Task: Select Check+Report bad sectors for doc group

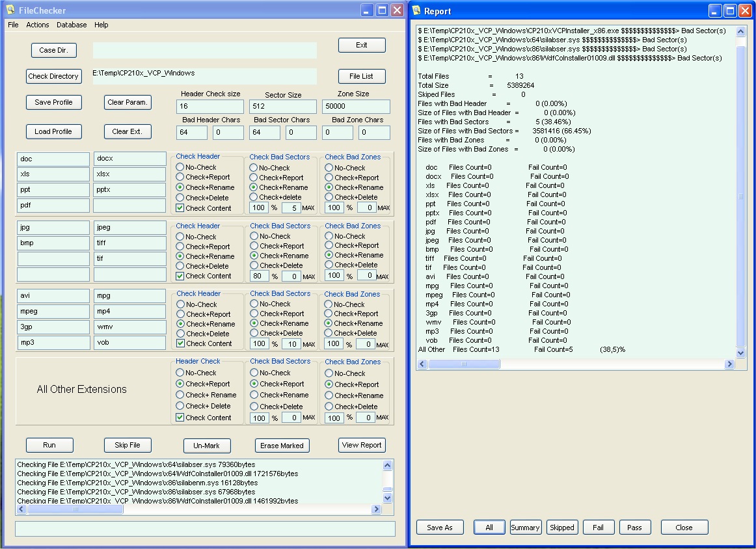Action: (x=254, y=178)
